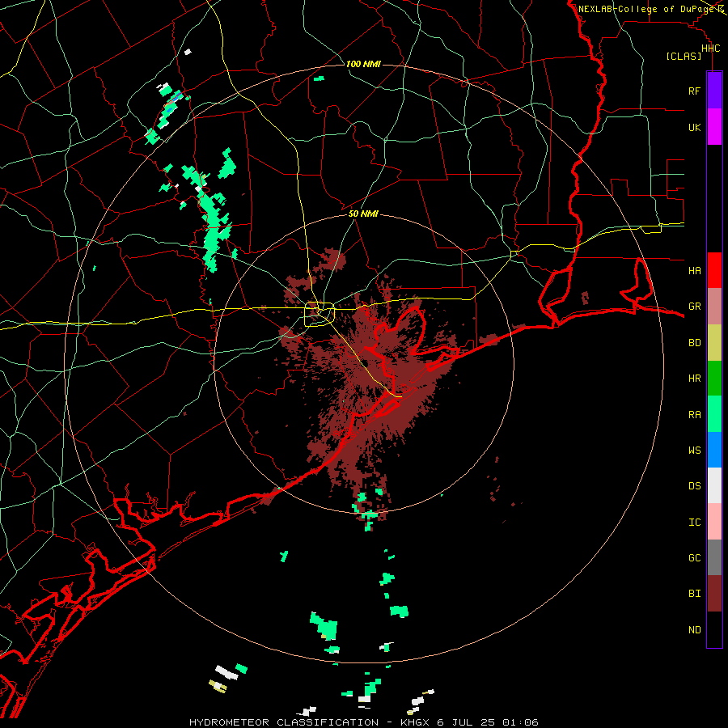Click the '6 JUL 25' date text

click(x=467, y=722)
